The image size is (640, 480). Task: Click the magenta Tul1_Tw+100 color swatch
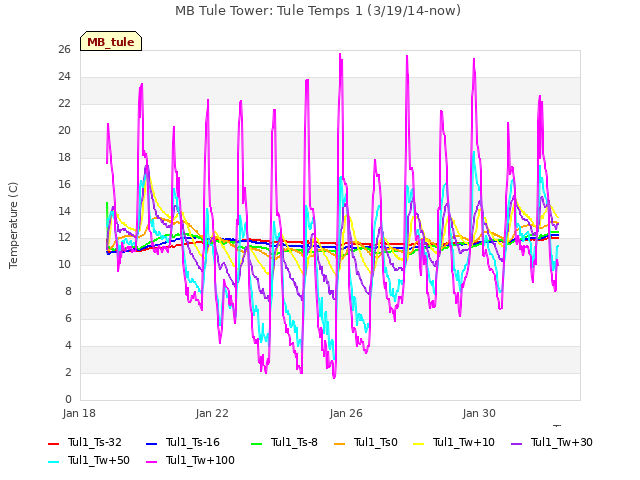click(x=151, y=462)
